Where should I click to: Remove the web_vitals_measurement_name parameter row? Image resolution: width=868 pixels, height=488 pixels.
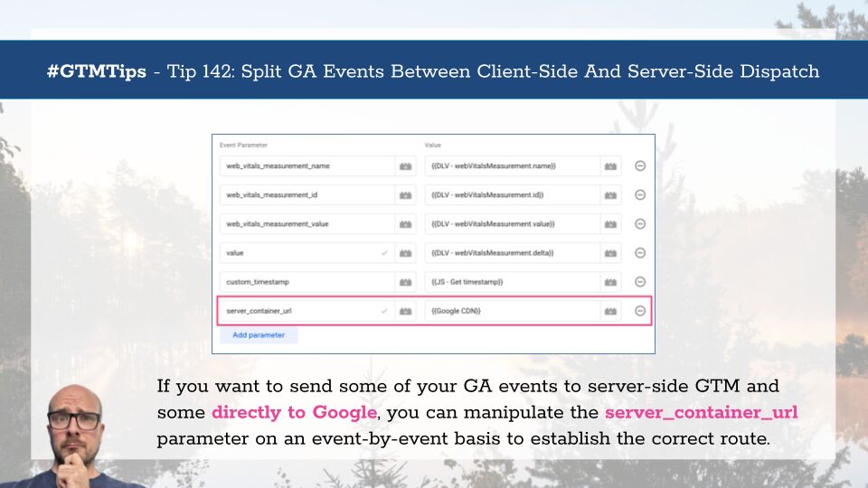click(640, 166)
